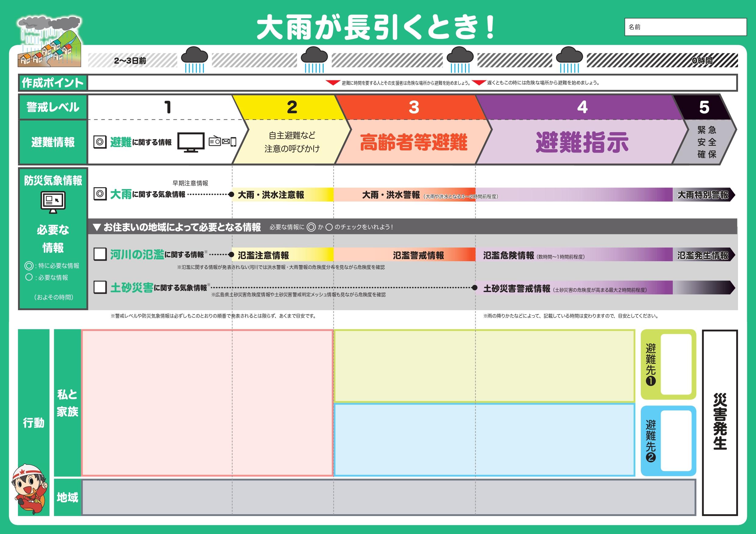The image size is (756, 534).
Task: Click the smartphone icon in the 避難情報 row
Action: point(233,142)
